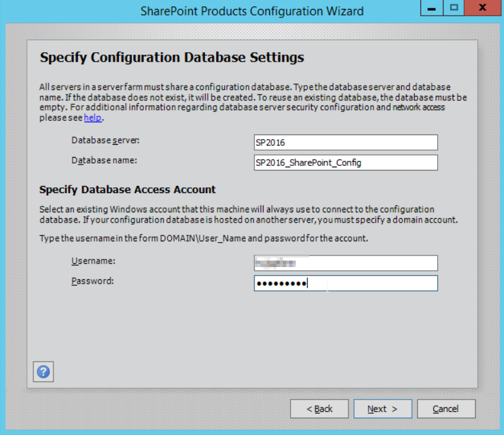Cancel the configuration wizard

tap(446, 409)
